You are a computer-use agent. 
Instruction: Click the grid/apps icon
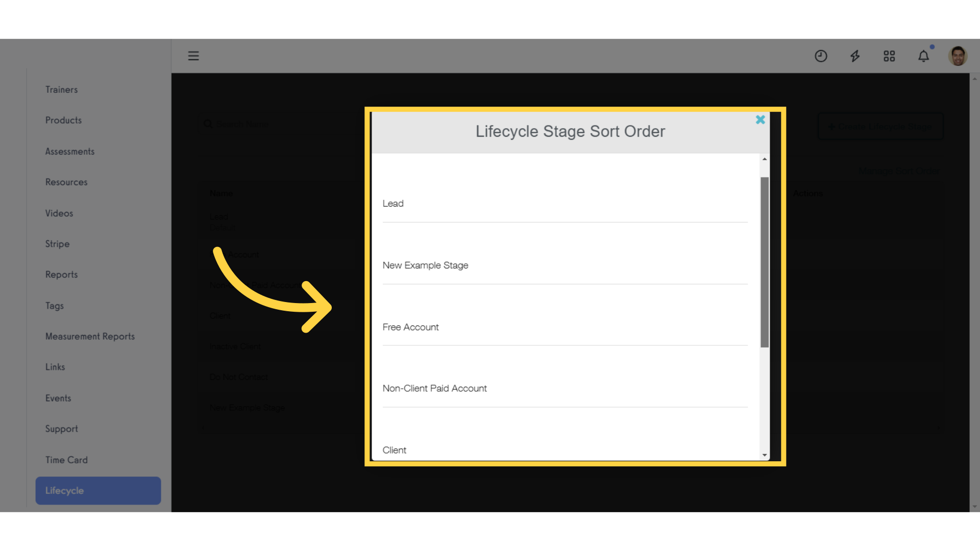coord(889,56)
